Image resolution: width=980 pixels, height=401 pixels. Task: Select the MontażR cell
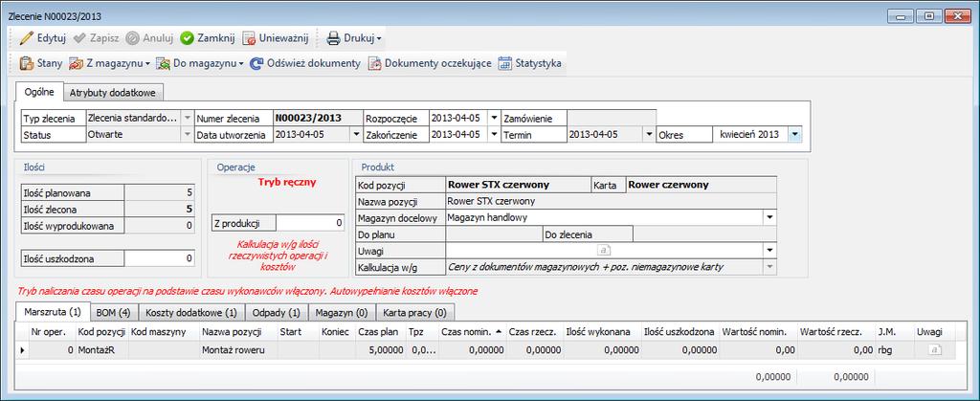(x=102, y=350)
